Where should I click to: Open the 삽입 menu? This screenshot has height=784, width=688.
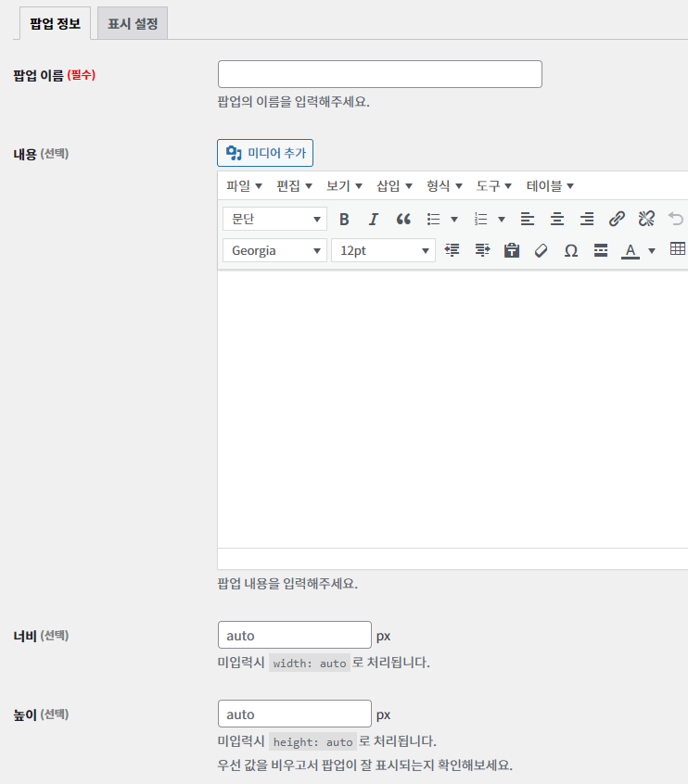click(394, 186)
